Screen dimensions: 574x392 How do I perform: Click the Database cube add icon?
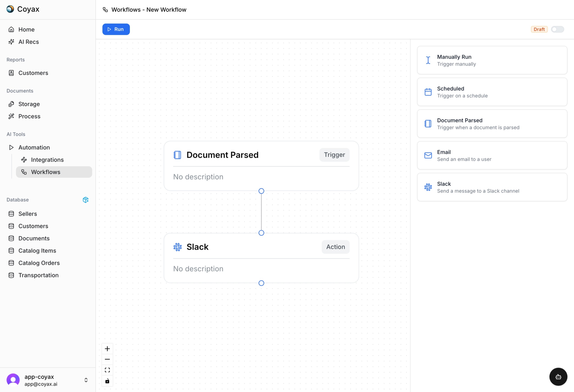coord(86,199)
